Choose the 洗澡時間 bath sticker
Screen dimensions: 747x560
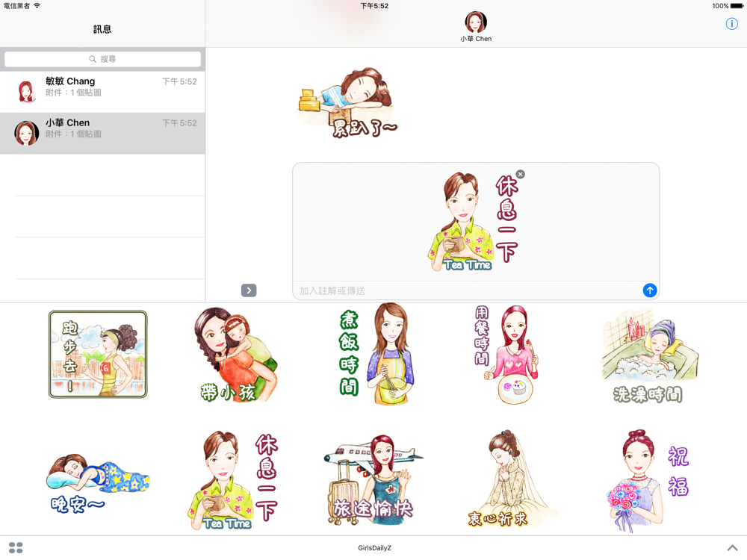(649, 355)
